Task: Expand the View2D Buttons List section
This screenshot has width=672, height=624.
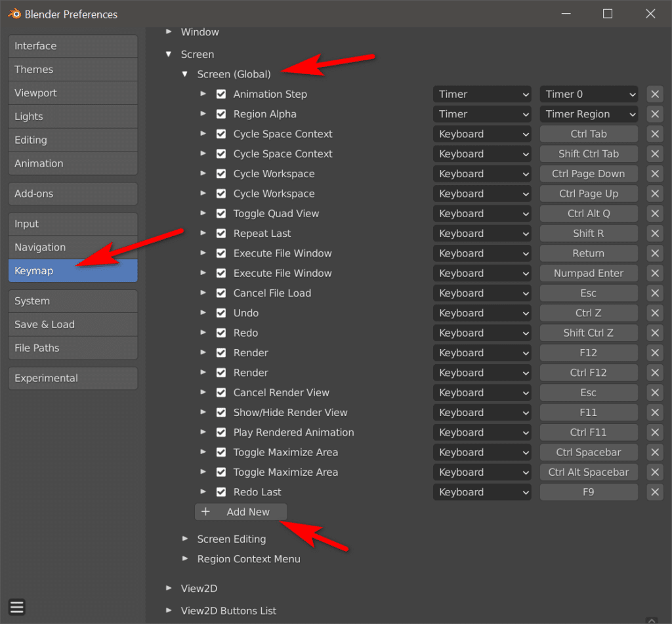Action: click(169, 610)
